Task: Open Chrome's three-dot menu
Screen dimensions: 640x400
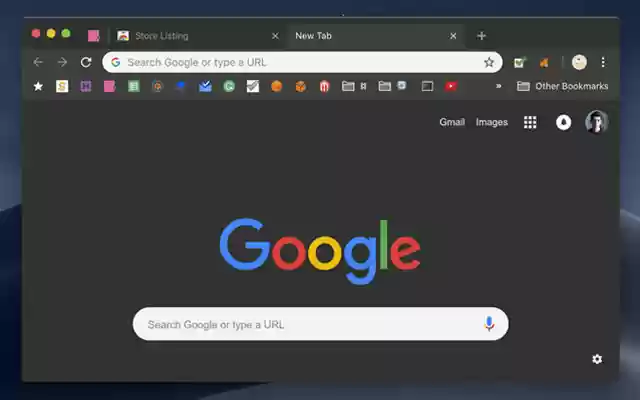Action: 603,62
